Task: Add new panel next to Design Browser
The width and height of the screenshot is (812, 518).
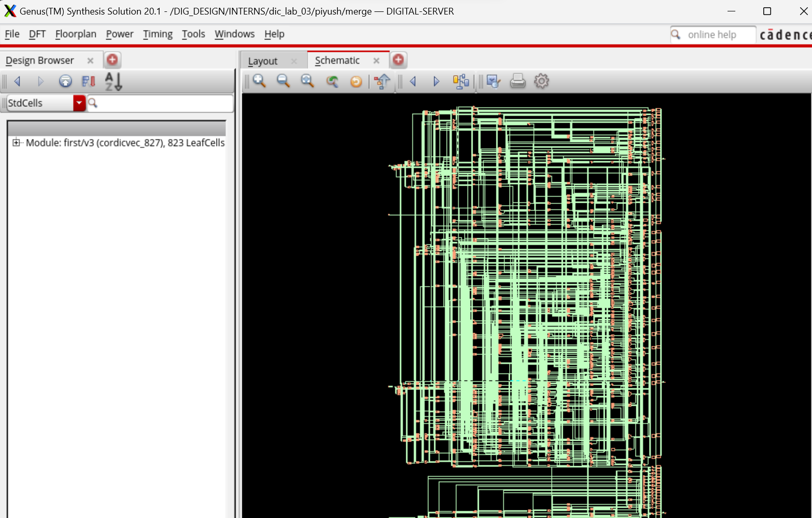Action: [112, 60]
